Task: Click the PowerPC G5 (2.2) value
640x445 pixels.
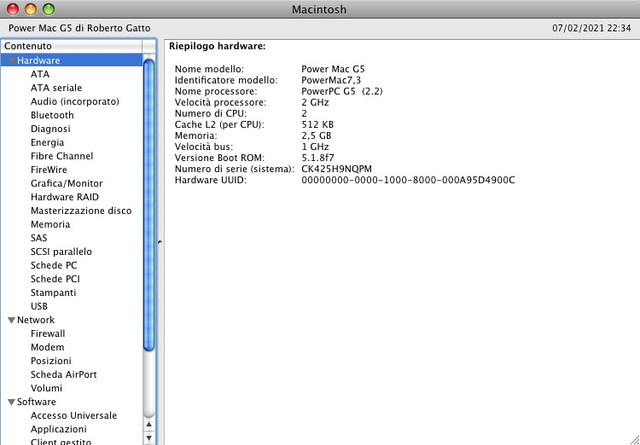Action: [342, 91]
